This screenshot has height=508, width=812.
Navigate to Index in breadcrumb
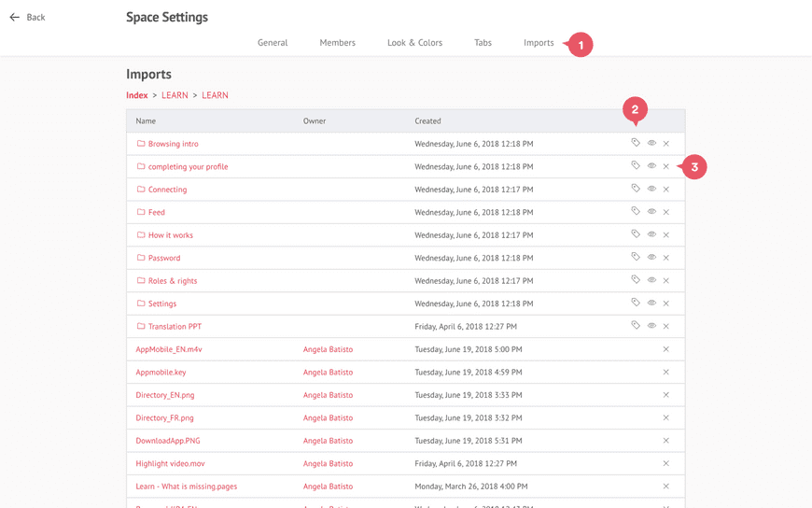coord(136,95)
